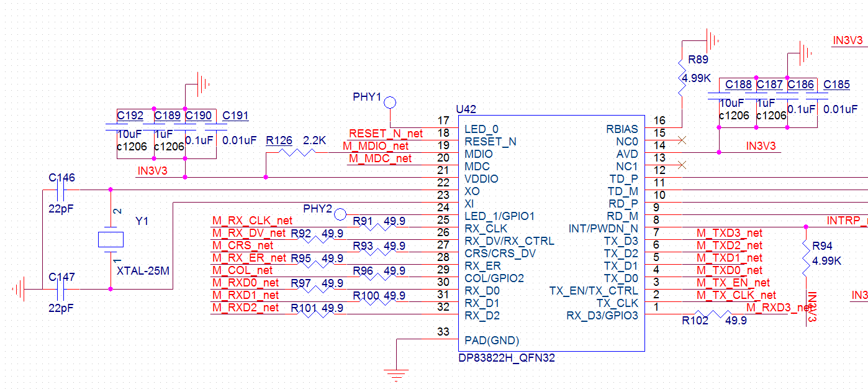This screenshot has height=389, width=868.
Task: Click the Y1 crystal symbol
Action: [111, 239]
